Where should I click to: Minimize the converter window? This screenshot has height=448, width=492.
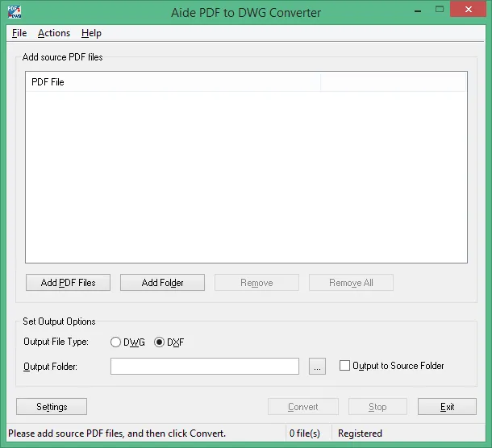pos(418,10)
